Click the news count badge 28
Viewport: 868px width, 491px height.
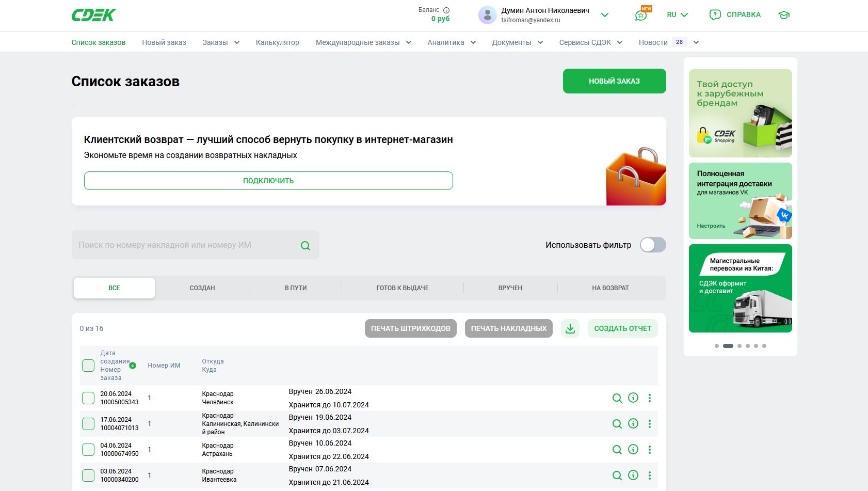click(x=680, y=42)
